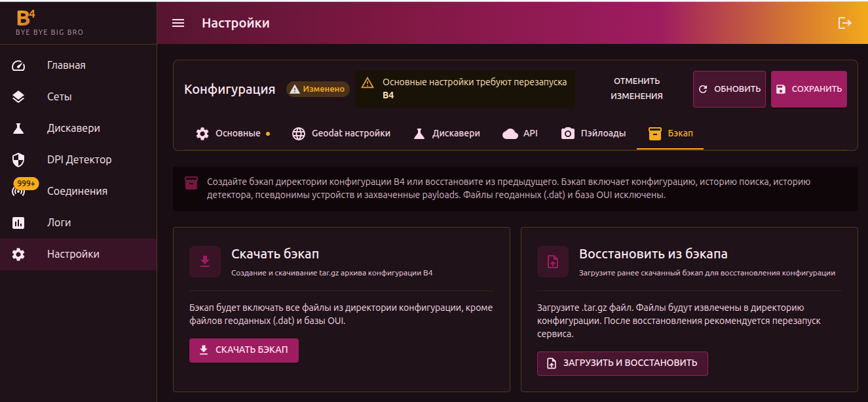Click the Обновить button
Image resolution: width=868 pixels, height=402 pixels.
coord(729,89)
